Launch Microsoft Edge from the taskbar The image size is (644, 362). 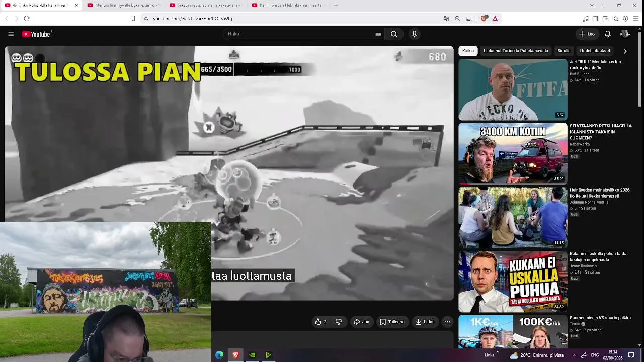point(219,355)
